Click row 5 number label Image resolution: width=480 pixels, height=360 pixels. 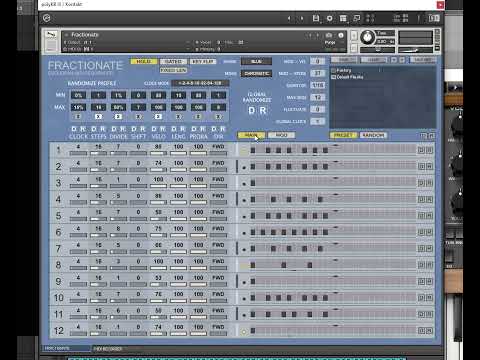point(58,216)
